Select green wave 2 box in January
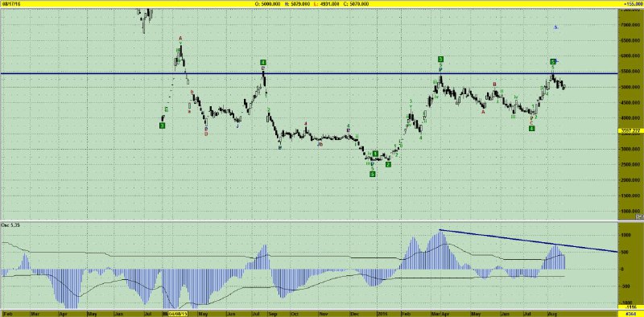Screen dimensions: 644x317 388,165
